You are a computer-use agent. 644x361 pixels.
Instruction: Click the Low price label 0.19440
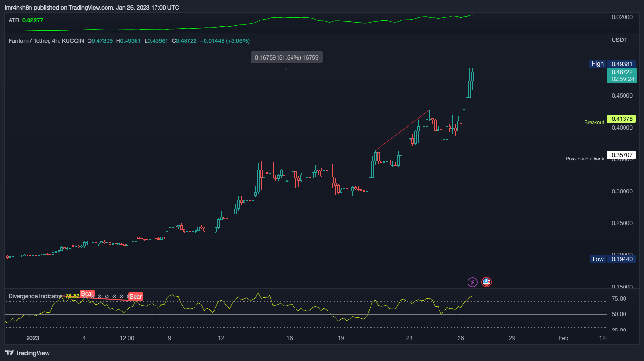[x=623, y=259]
